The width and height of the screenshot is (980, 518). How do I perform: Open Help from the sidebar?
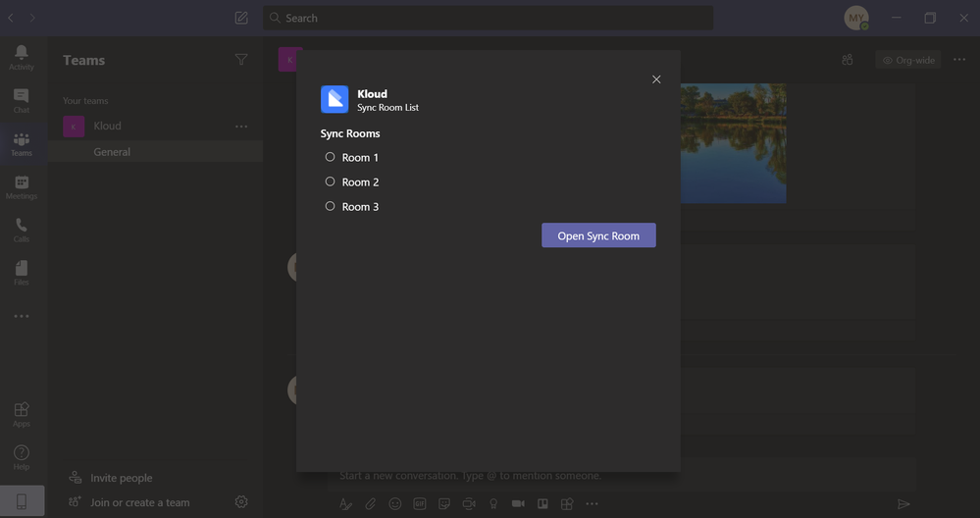click(22, 457)
